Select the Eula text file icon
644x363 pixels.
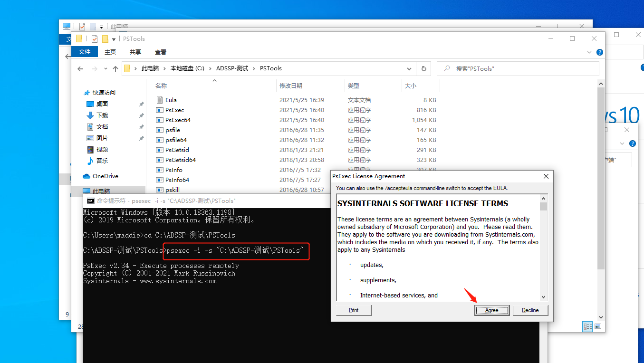[x=160, y=100]
